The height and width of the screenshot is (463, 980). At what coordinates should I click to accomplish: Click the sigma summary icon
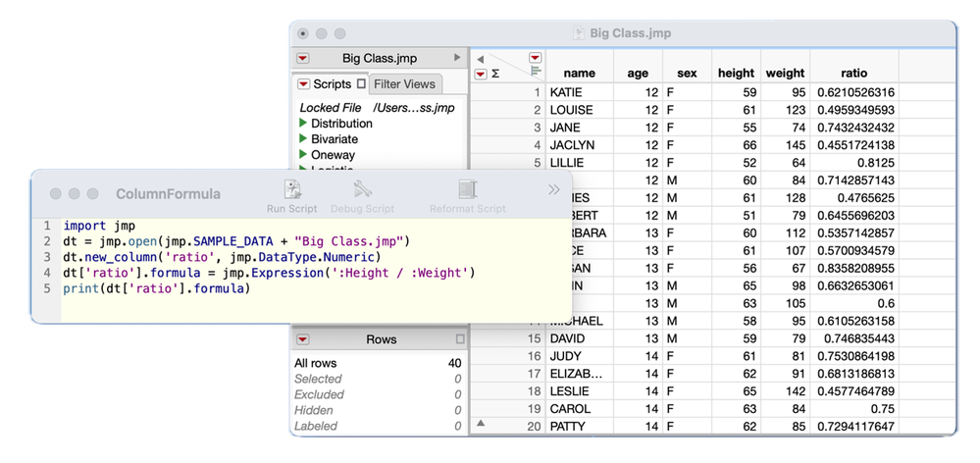click(495, 74)
